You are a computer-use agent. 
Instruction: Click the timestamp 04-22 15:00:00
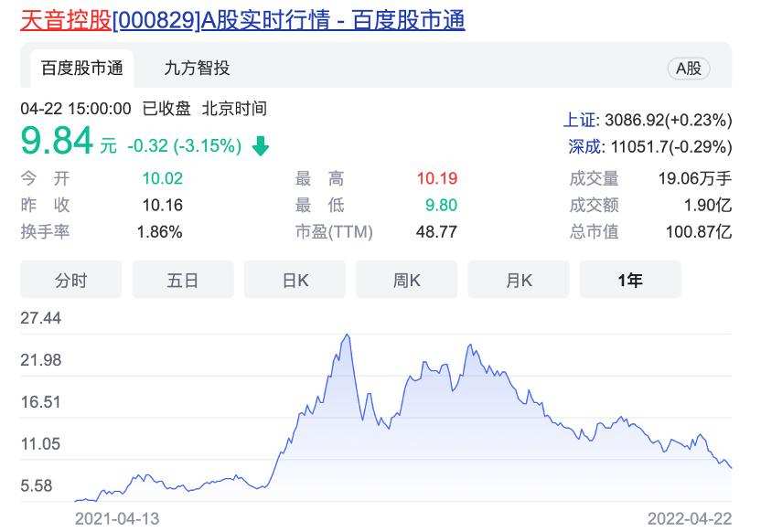click(x=76, y=109)
